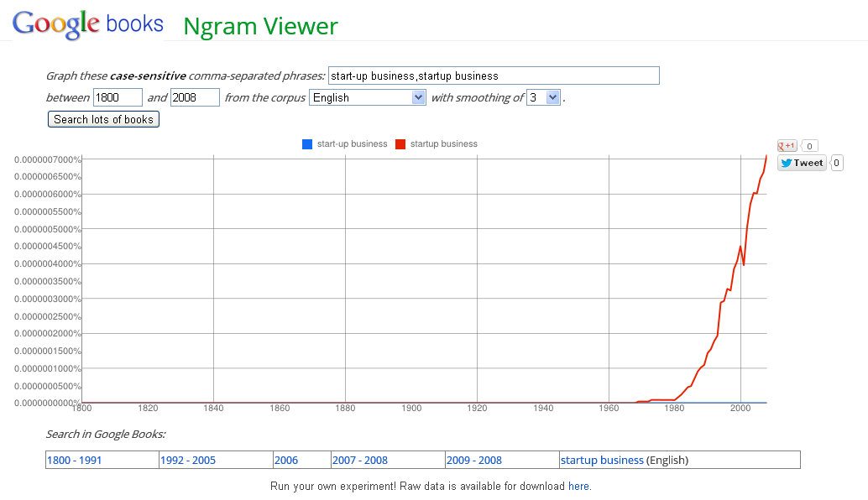Click the Search in Google Books heading
Screen dimensions: 868x500
[106, 435]
